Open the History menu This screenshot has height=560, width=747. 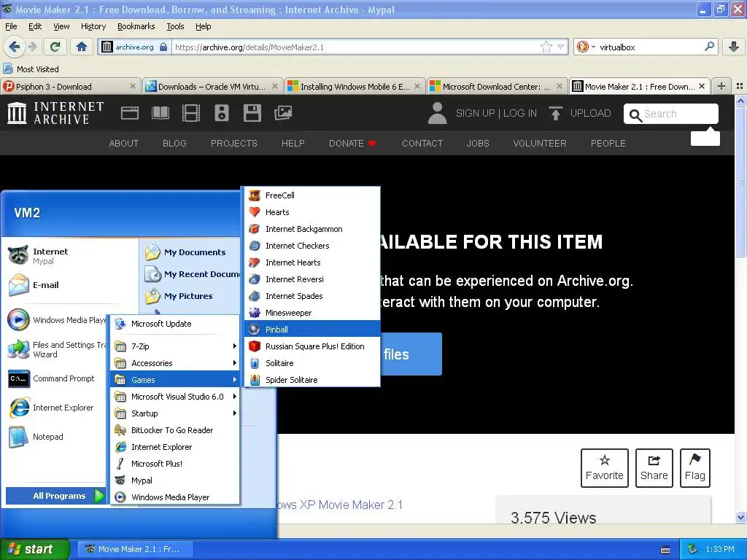tap(93, 26)
